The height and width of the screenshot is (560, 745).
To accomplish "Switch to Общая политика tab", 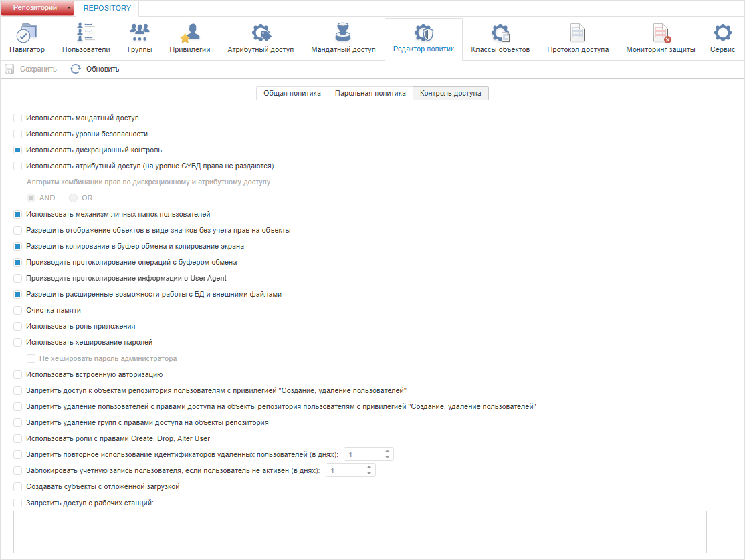I will point(292,93).
